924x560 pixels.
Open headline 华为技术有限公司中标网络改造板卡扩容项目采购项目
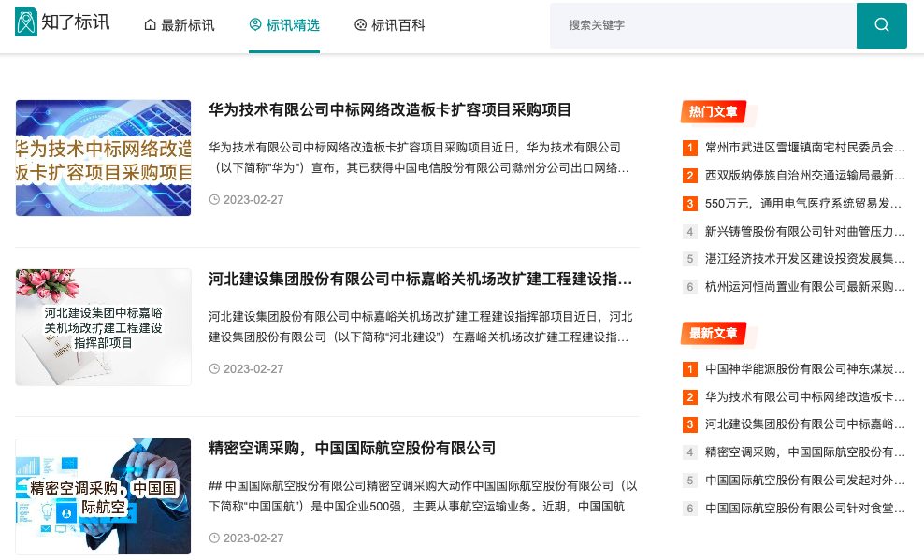tap(389, 110)
